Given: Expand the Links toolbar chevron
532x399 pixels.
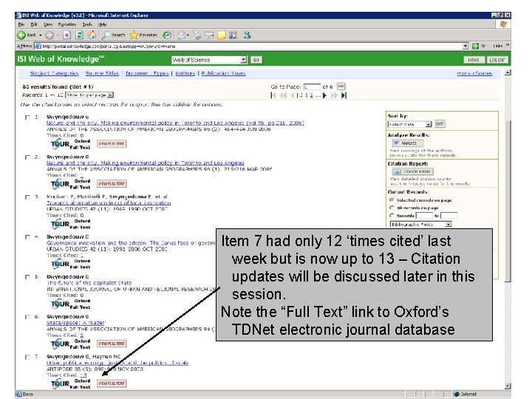Looking at the screenshot, I should coord(508,45).
